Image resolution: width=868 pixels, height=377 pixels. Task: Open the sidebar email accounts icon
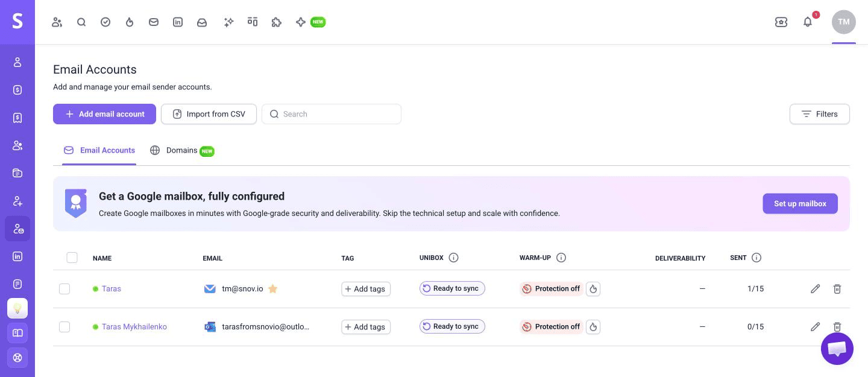pyautogui.click(x=17, y=229)
